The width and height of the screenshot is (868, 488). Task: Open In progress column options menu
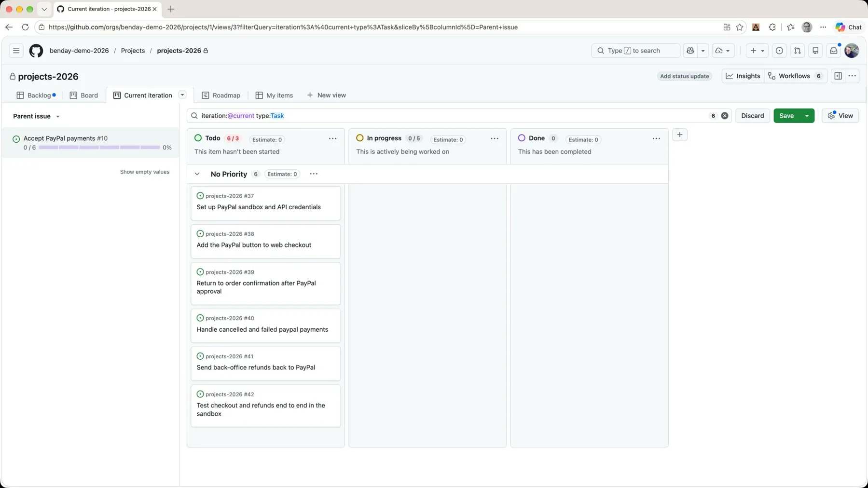(x=495, y=139)
